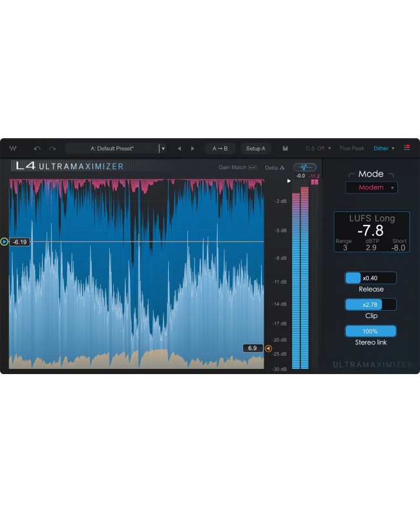The height and width of the screenshot is (513, 420).
Task: Click the dBTP value 2.9
Action: pos(371,247)
